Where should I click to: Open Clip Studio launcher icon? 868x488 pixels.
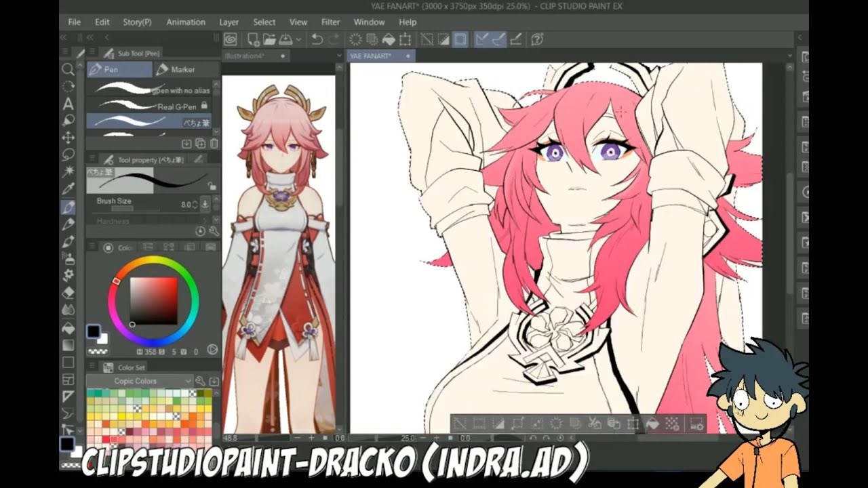(x=231, y=39)
